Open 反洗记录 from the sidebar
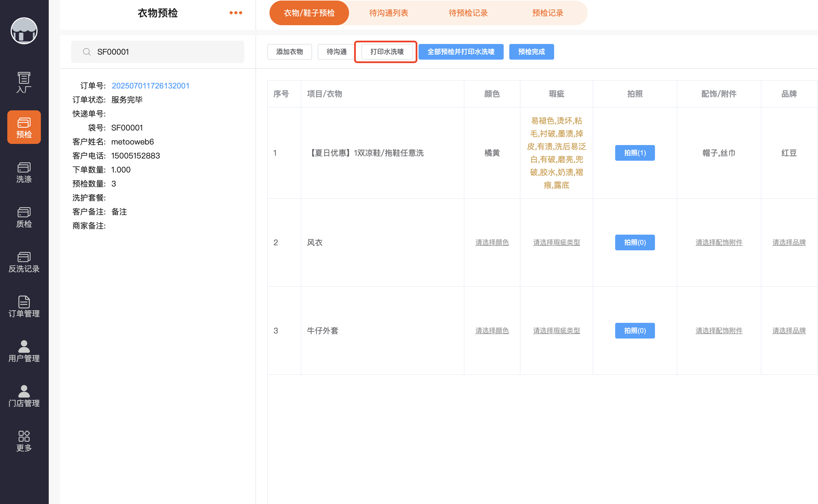The width and height of the screenshot is (818, 504). pos(24,262)
